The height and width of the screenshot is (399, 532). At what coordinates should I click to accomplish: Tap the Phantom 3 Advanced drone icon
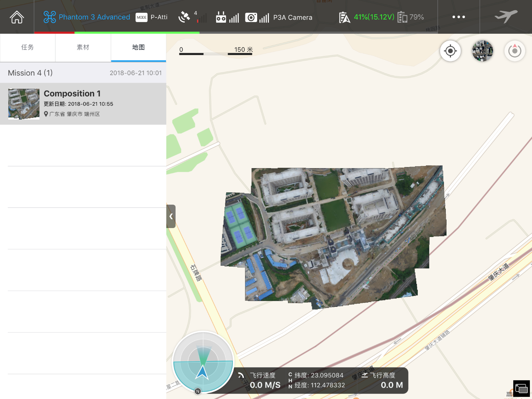[x=50, y=17]
